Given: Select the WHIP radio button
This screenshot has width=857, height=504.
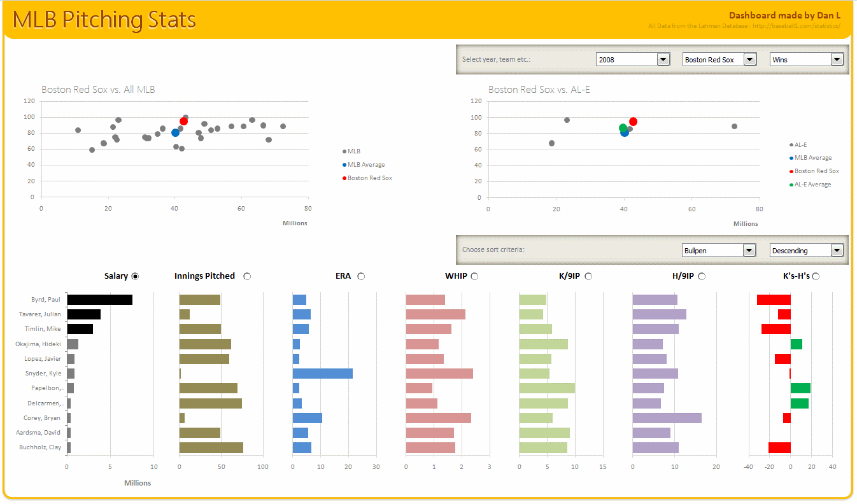Looking at the screenshot, I should coord(474,276).
